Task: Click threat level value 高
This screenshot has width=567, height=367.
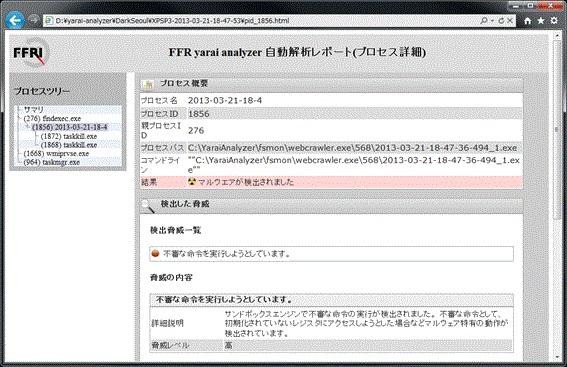Action: tap(229, 346)
